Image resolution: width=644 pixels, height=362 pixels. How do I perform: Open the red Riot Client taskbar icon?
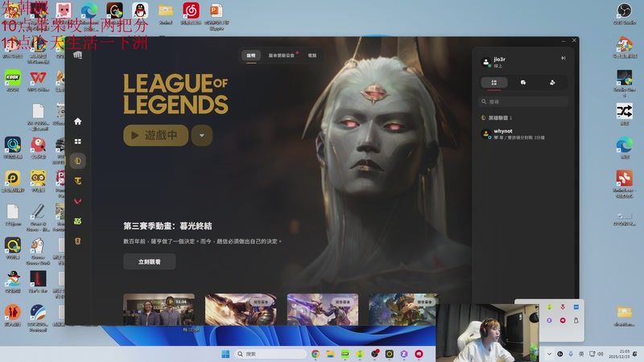[x=419, y=354]
